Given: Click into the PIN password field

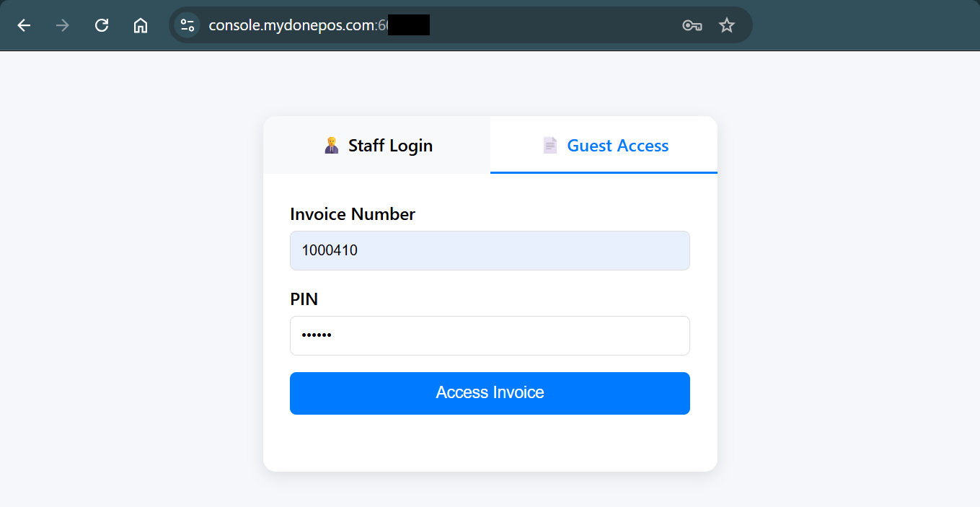Looking at the screenshot, I should (490, 336).
